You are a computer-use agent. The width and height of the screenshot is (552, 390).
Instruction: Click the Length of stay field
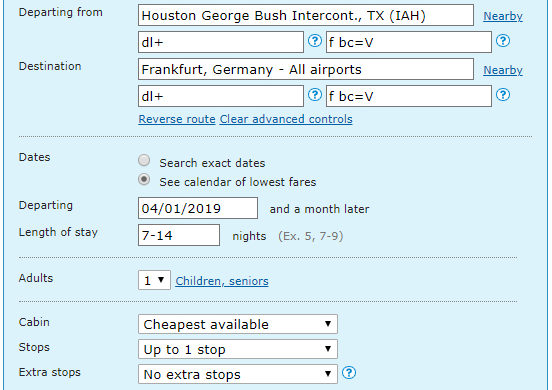coord(179,235)
